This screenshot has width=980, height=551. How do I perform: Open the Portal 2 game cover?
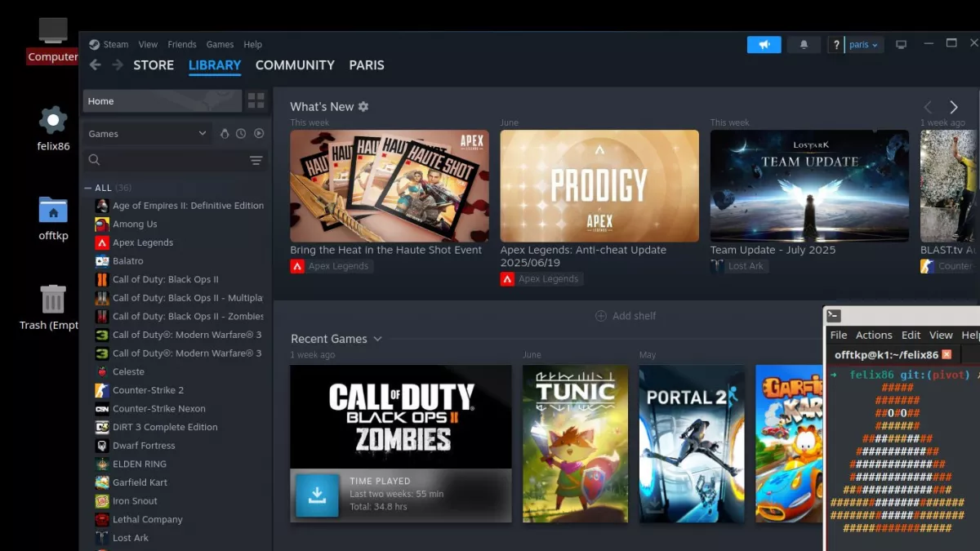pos(692,443)
